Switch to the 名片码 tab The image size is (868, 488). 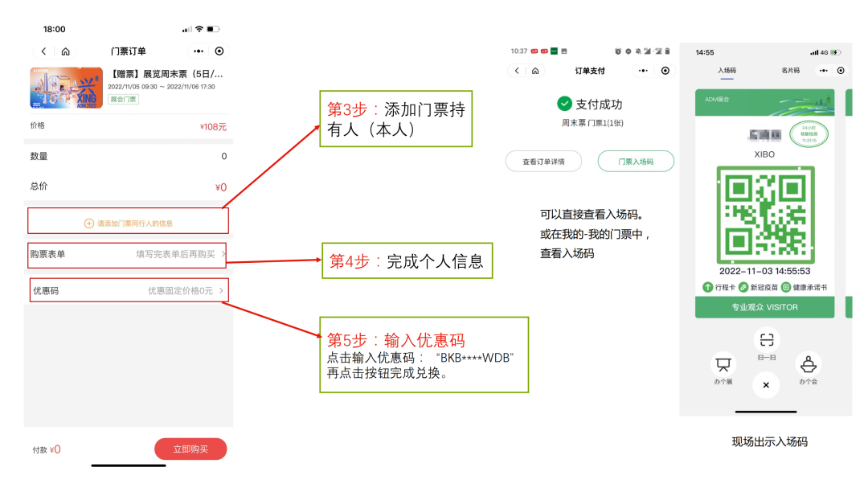[x=791, y=71]
